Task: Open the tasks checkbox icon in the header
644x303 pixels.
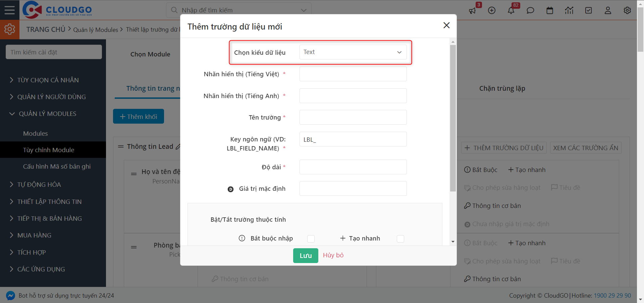Action: [x=588, y=10]
